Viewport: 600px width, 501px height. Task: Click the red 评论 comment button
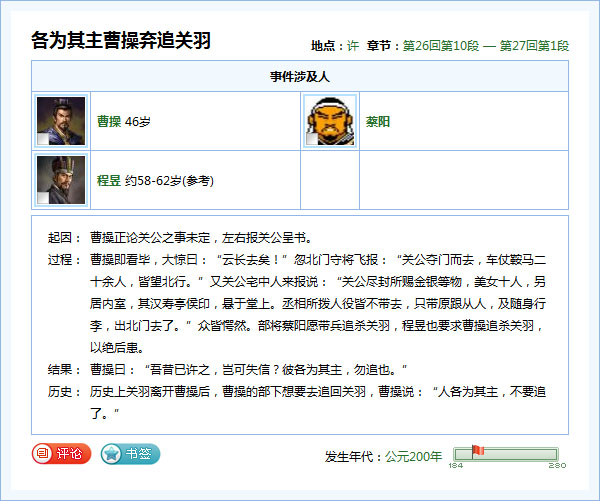62,454
